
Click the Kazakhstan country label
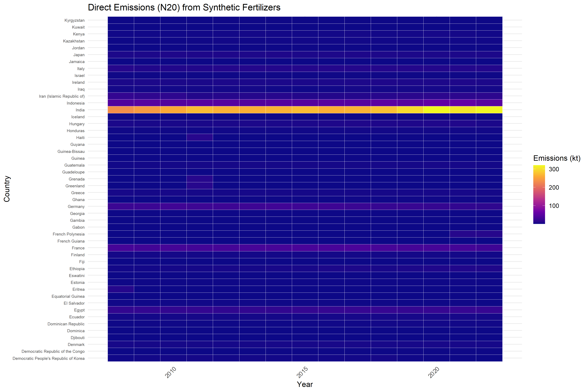click(x=74, y=41)
